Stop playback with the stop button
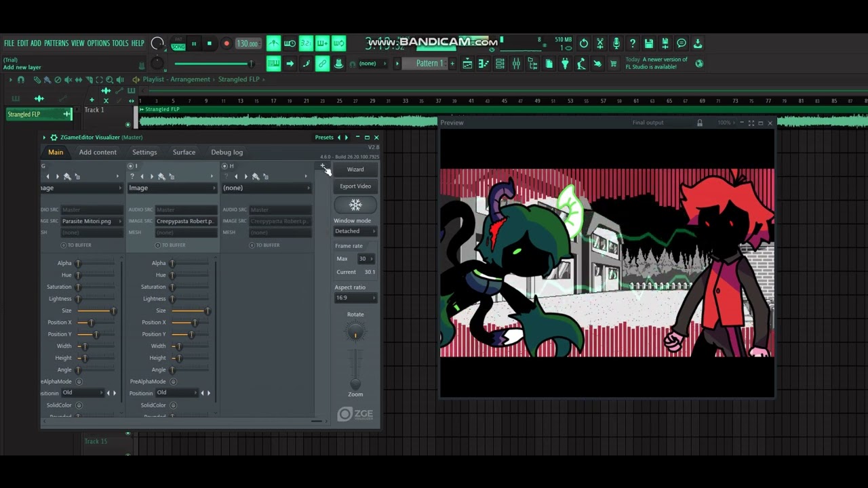This screenshot has height=488, width=868. pyautogui.click(x=210, y=43)
